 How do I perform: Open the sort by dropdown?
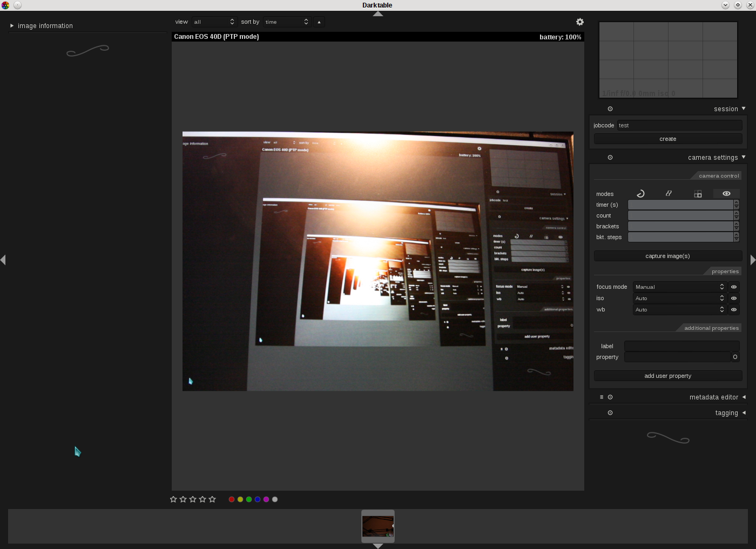pos(287,22)
